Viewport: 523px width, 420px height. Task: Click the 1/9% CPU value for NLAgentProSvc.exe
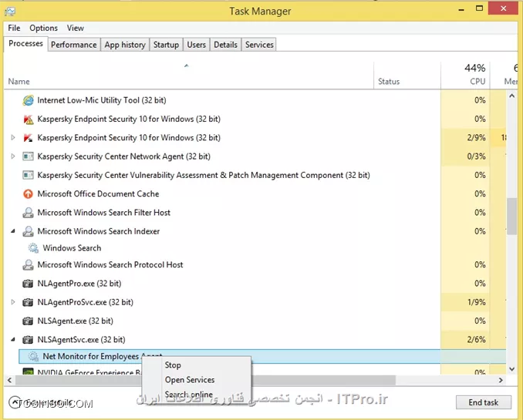[x=476, y=302]
